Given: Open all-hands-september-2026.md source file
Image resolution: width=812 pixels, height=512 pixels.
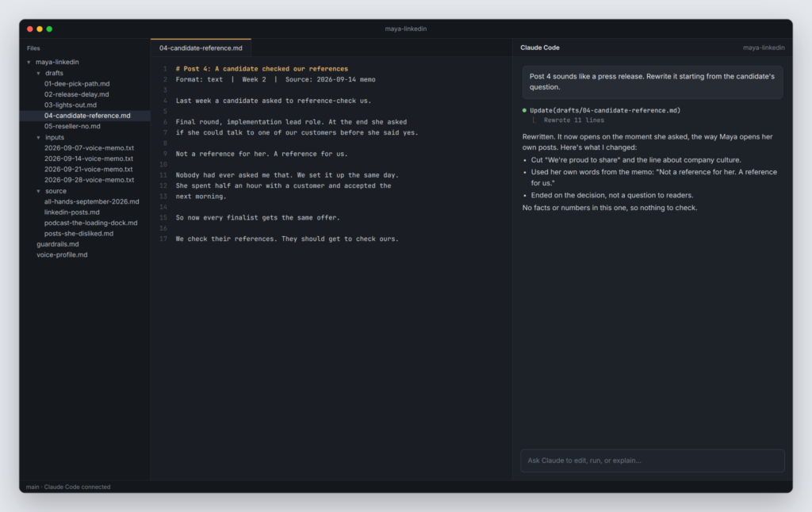Looking at the screenshot, I should point(91,202).
